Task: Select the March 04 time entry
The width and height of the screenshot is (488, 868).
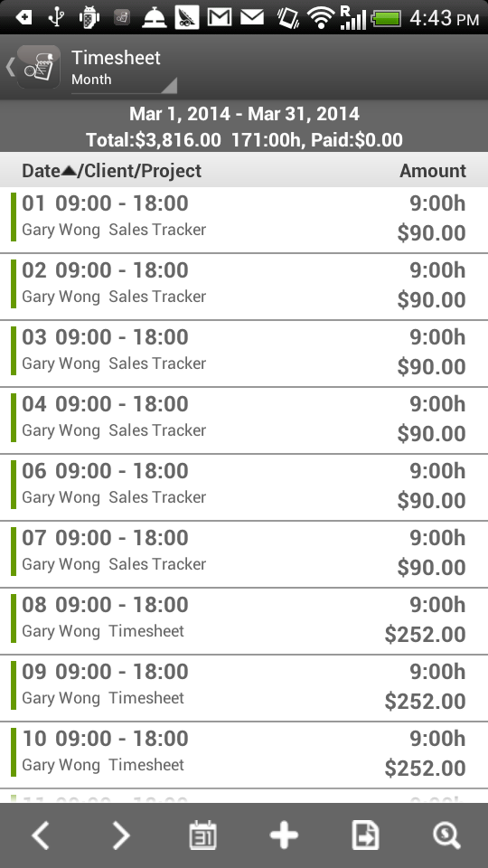Action: click(x=244, y=420)
